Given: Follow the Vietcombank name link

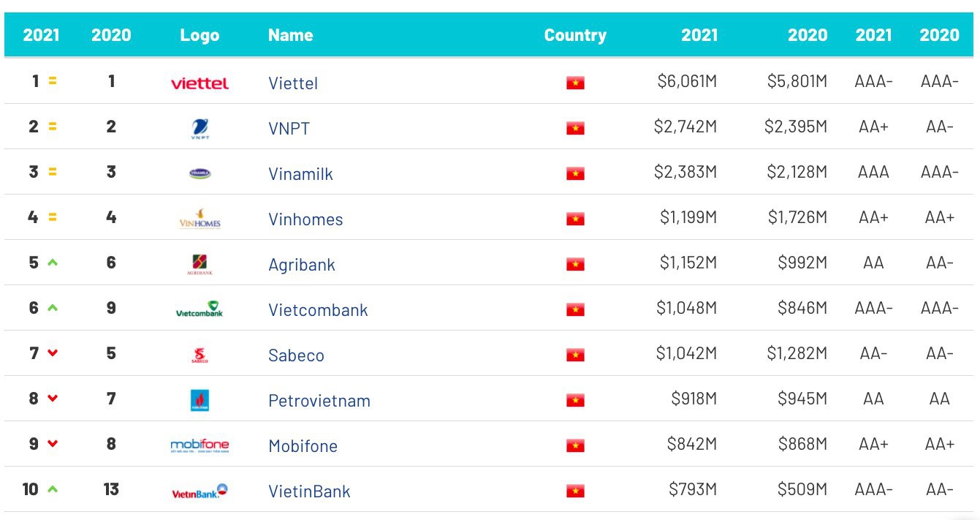Looking at the screenshot, I should pos(318,310).
